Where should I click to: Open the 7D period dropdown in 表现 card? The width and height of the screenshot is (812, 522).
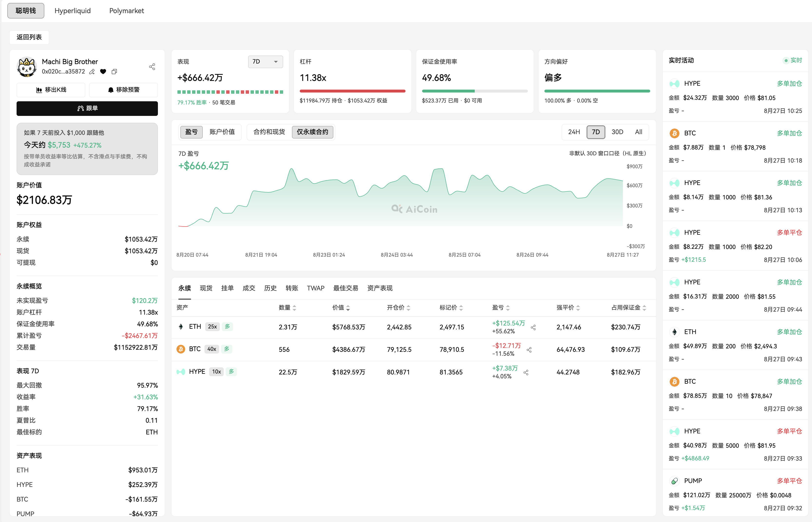click(265, 62)
